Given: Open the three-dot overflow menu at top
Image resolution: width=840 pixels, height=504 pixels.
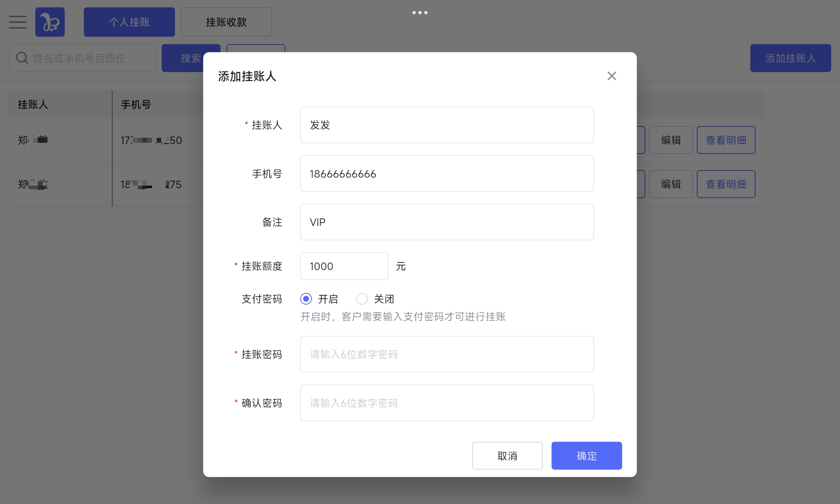Looking at the screenshot, I should (420, 13).
